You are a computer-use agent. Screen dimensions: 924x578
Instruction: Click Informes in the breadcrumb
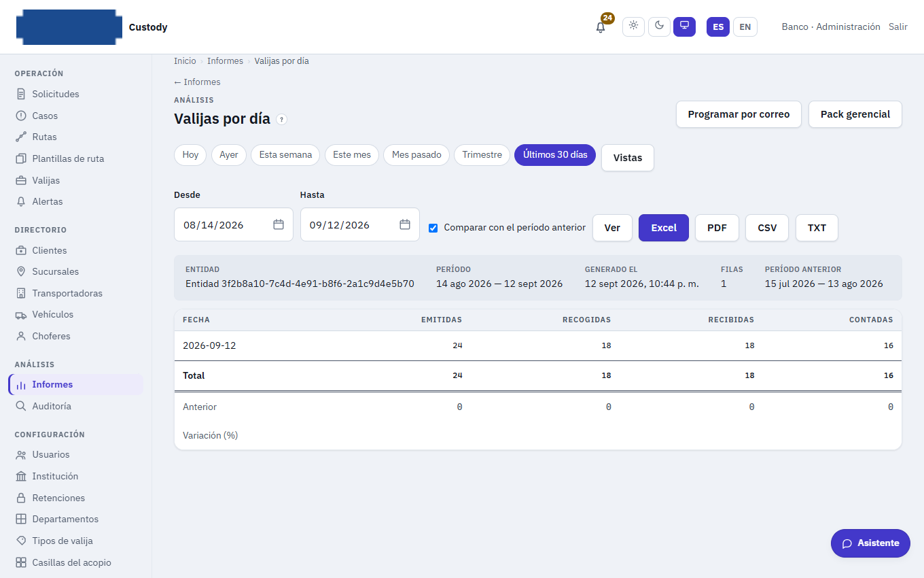[225, 61]
